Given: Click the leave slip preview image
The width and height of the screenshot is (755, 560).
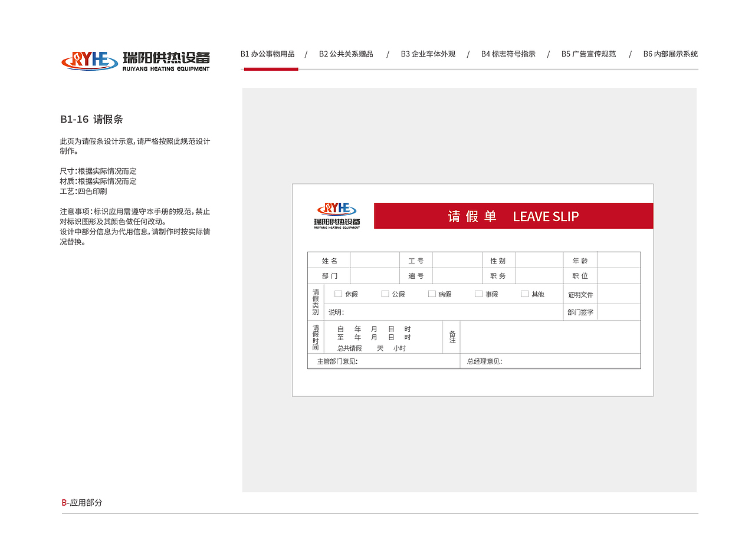Looking at the screenshot, I should click(472, 289).
